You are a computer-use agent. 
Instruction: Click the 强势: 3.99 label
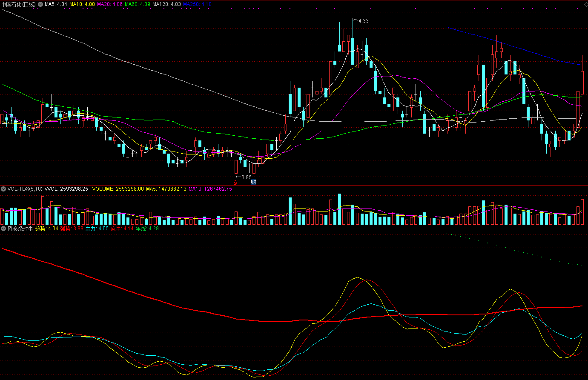(72, 229)
